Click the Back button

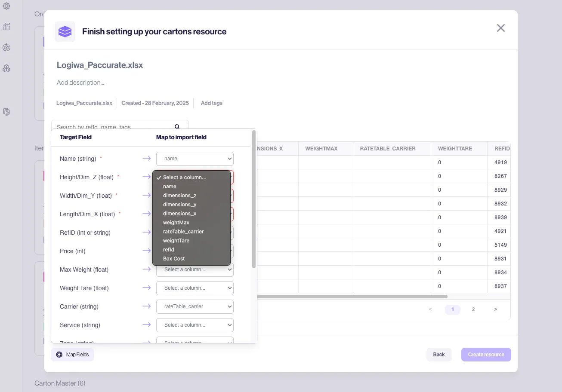439,355
